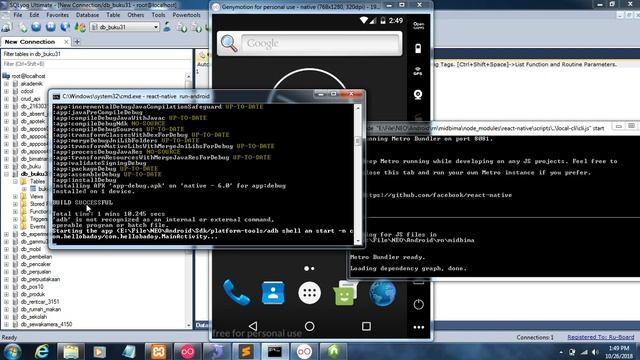Viewport: 640px width, 360px height.
Task: Click in the Filter tables input field
Action: click(97, 64)
